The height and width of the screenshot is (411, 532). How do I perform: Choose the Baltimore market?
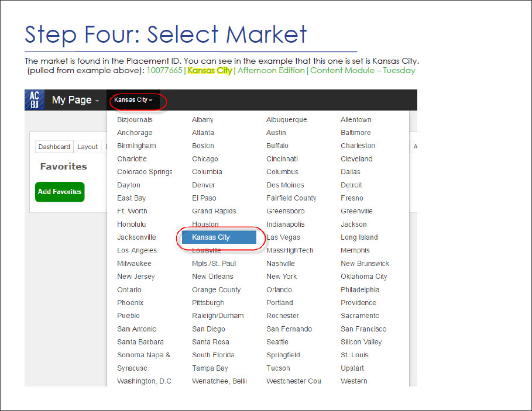click(x=356, y=133)
